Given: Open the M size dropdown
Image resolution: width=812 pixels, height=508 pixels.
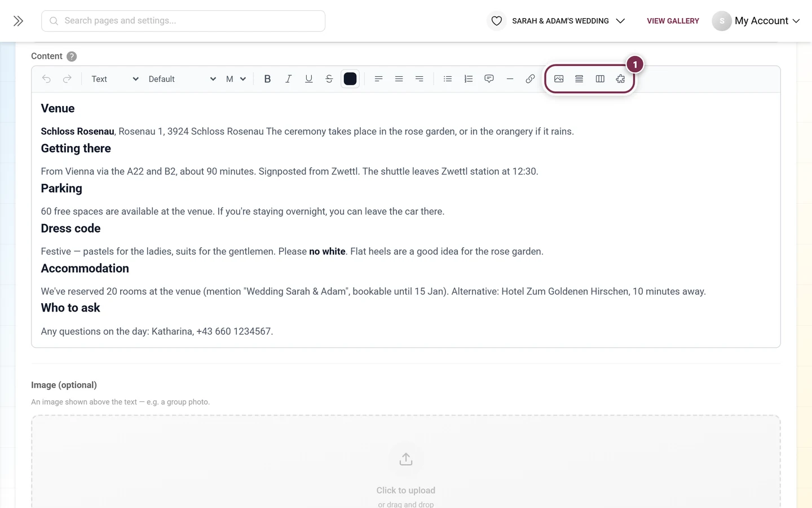Looking at the screenshot, I should click(236, 79).
